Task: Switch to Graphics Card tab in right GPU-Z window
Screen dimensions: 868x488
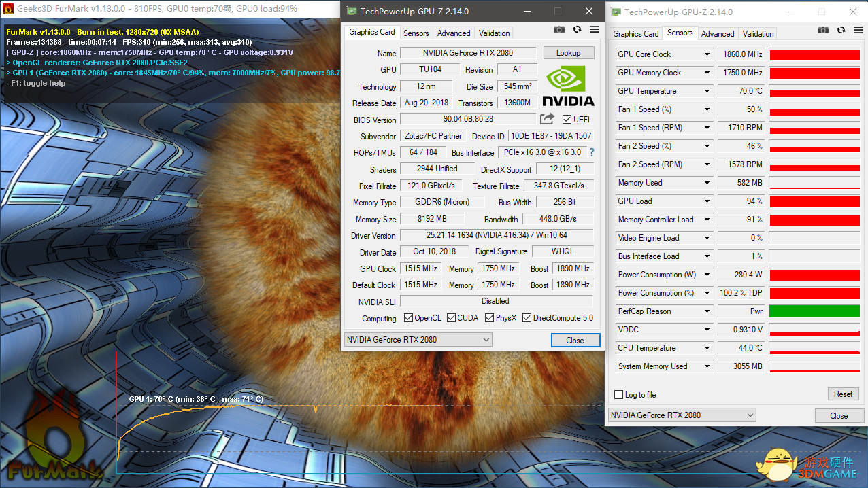Action: point(635,33)
